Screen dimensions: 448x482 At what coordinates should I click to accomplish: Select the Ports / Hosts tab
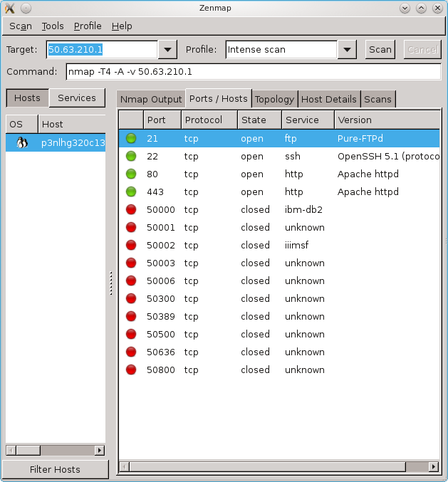(x=219, y=99)
